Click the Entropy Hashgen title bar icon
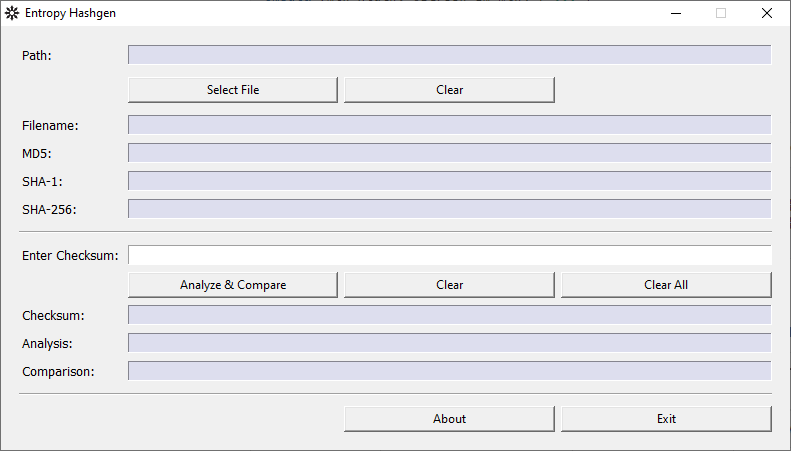The image size is (791, 451). [12, 14]
